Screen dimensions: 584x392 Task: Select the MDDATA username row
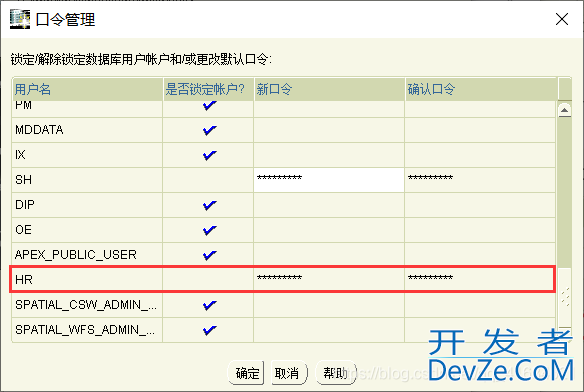[x=87, y=130]
